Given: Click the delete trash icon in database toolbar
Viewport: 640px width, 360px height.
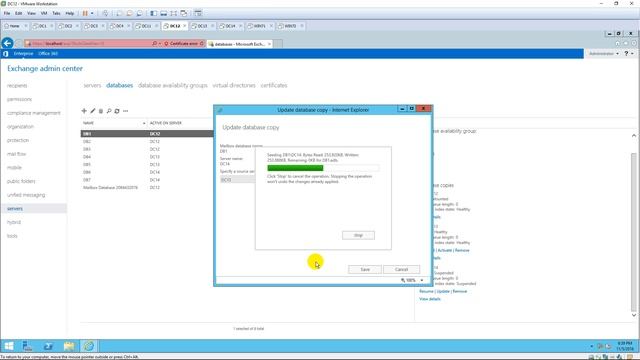Looking at the screenshot, I should coord(101,111).
